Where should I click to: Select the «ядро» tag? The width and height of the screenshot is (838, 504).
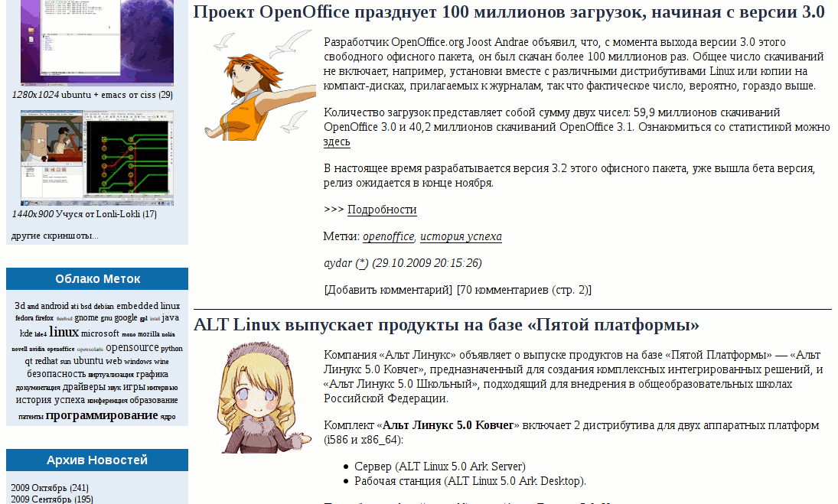[168, 417]
